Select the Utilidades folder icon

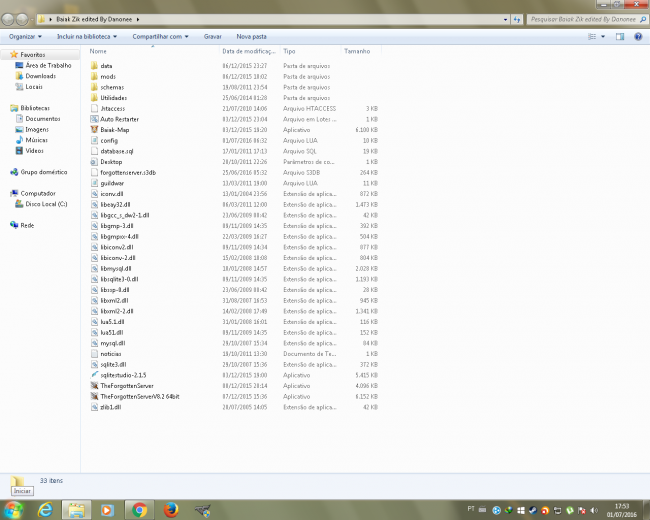pyautogui.click(x=94, y=98)
